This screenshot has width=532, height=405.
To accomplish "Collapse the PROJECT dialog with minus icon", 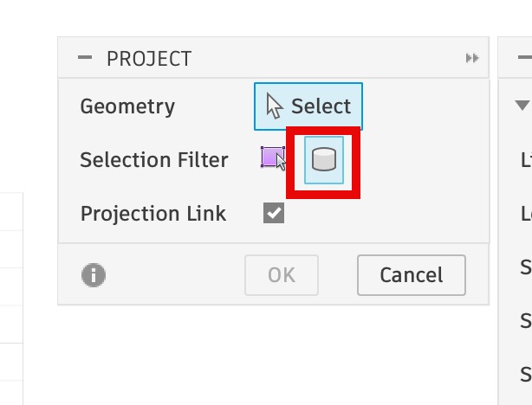I will 84,58.
